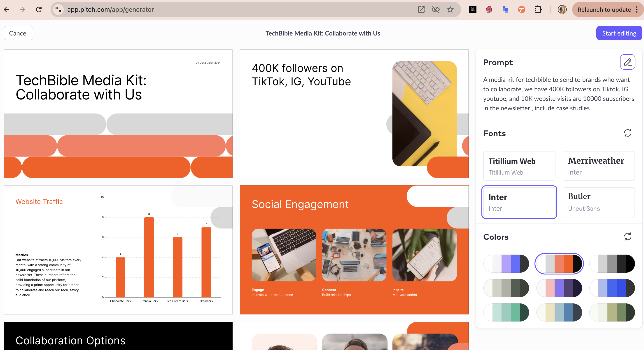The height and width of the screenshot is (350, 644).
Task: Click the 'Ice Cream Bars' chart label
Action: [177, 301]
